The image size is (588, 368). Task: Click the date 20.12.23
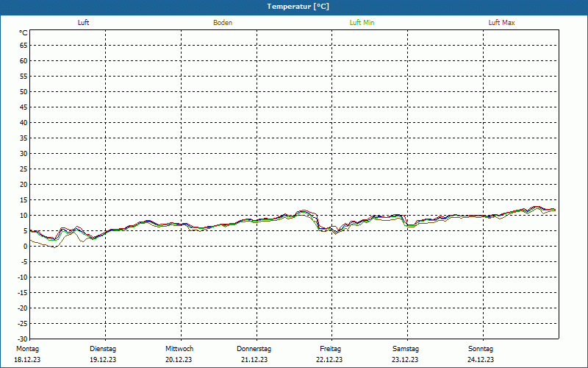179,360
